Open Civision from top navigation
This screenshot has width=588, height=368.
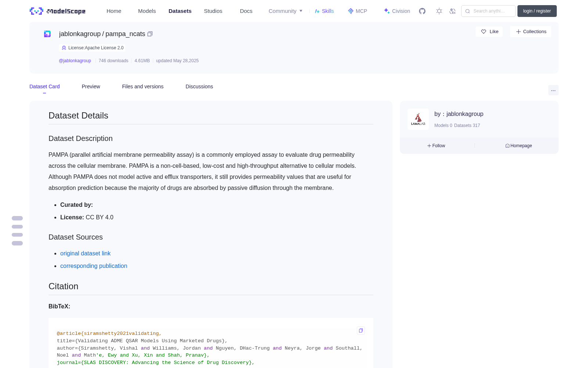pos(397,11)
